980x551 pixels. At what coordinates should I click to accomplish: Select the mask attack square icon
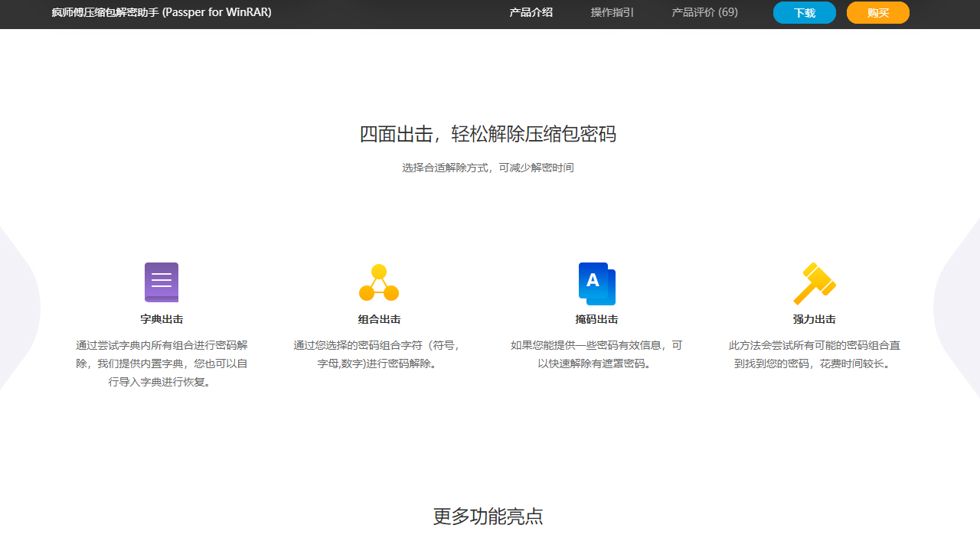pos(596,283)
